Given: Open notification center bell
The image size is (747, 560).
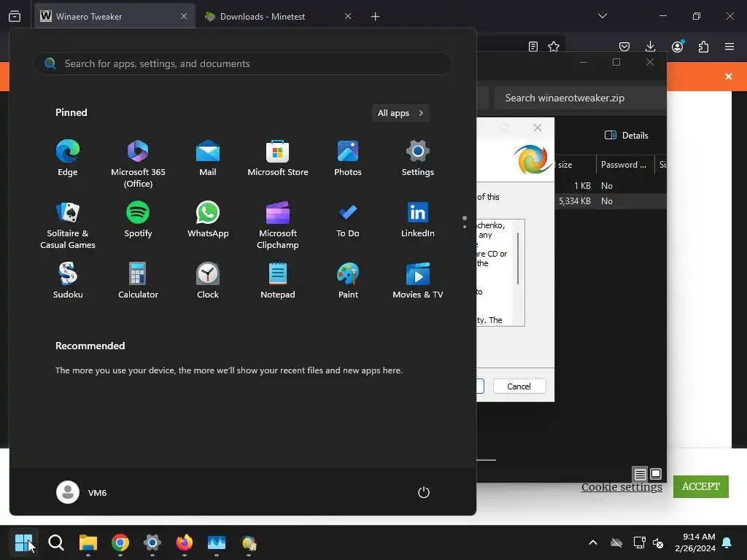Looking at the screenshot, I should coord(727,542).
